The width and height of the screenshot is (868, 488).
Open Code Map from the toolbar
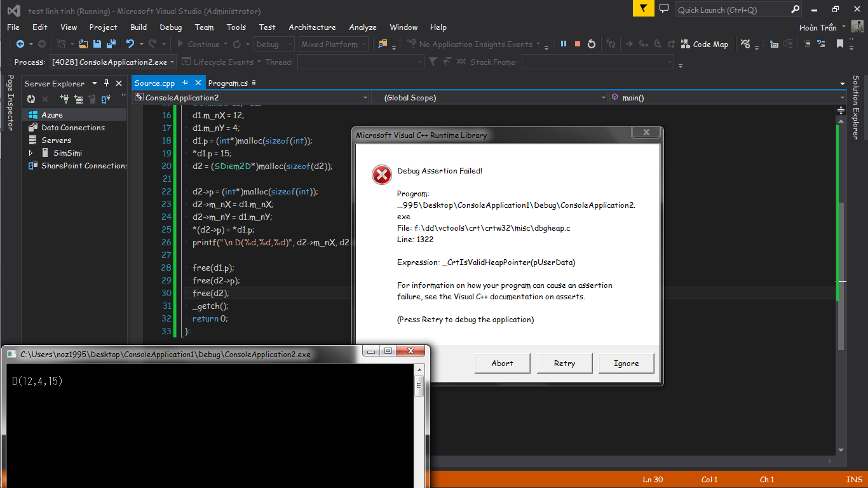point(704,44)
